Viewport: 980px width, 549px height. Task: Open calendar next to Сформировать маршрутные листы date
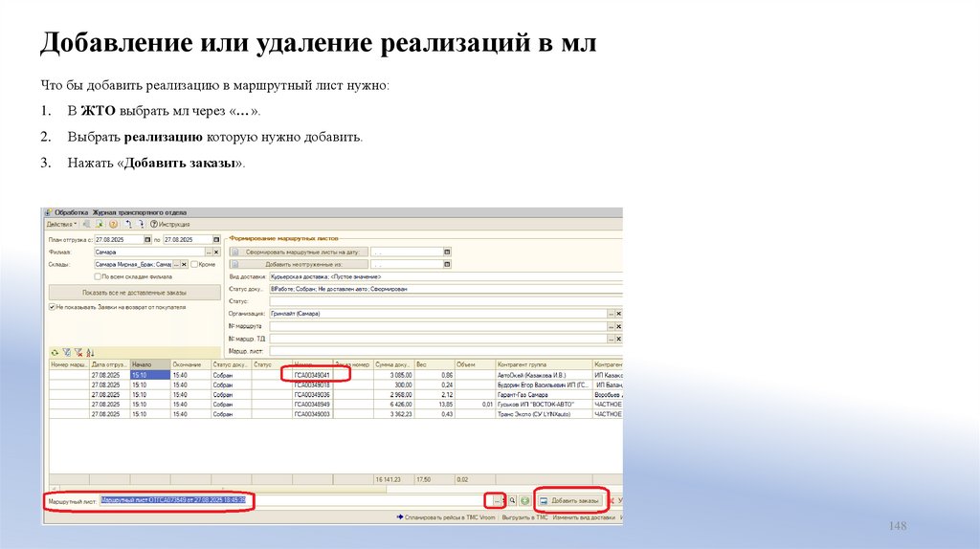click(447, 252)
